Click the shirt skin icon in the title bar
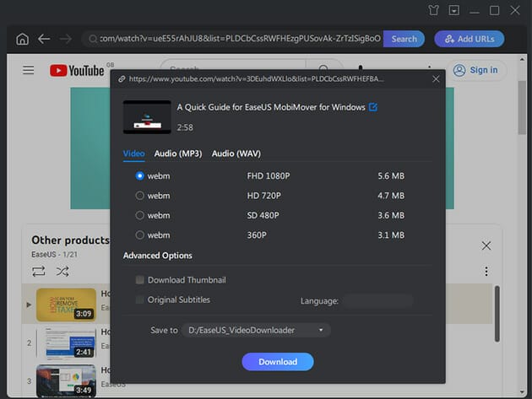Viewport: 532px width, 399px height. tap(434, 11)
